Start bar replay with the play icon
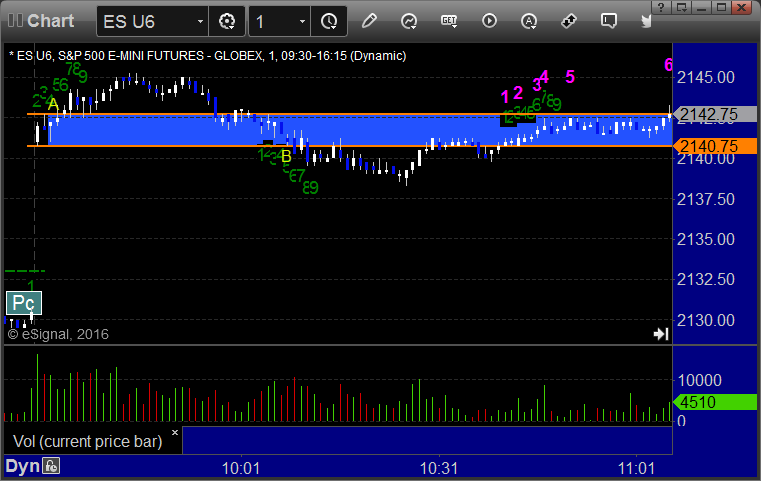This screenshot has width=761, height=481. click(489, 21)
